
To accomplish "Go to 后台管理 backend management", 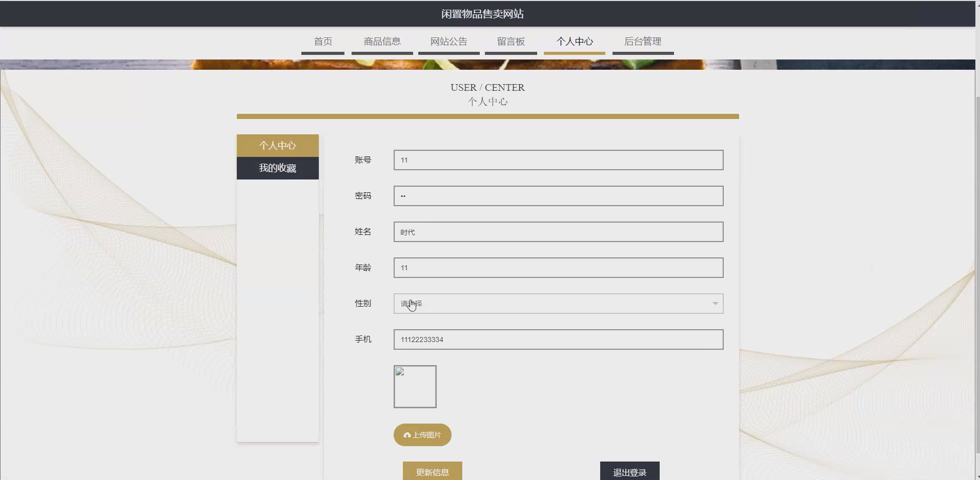I will click(643, 42).
